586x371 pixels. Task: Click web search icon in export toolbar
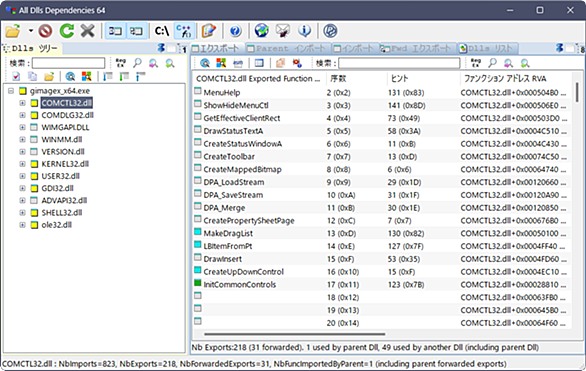click(205, 63)
